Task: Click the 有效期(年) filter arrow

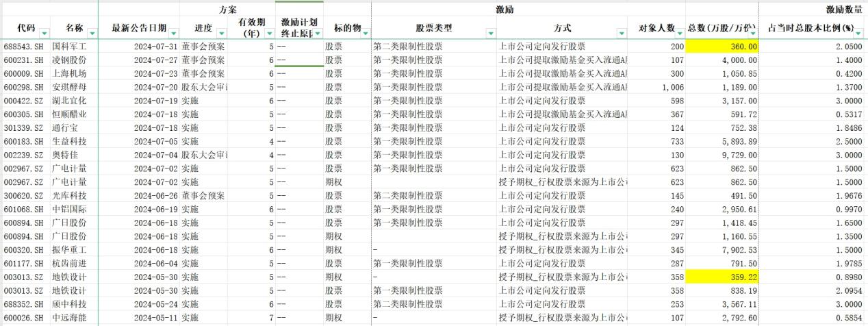Action: (268, 33)
